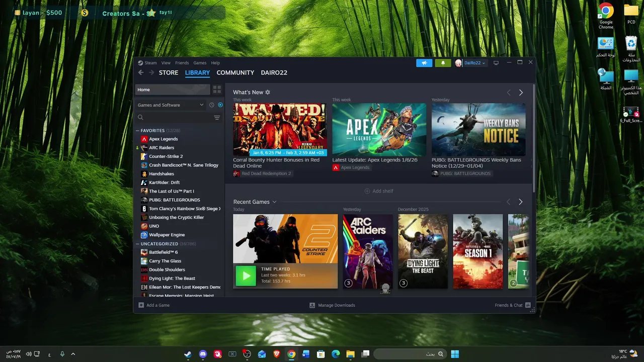Expand the Recent Games shelf dropdown

pos(274,202)
